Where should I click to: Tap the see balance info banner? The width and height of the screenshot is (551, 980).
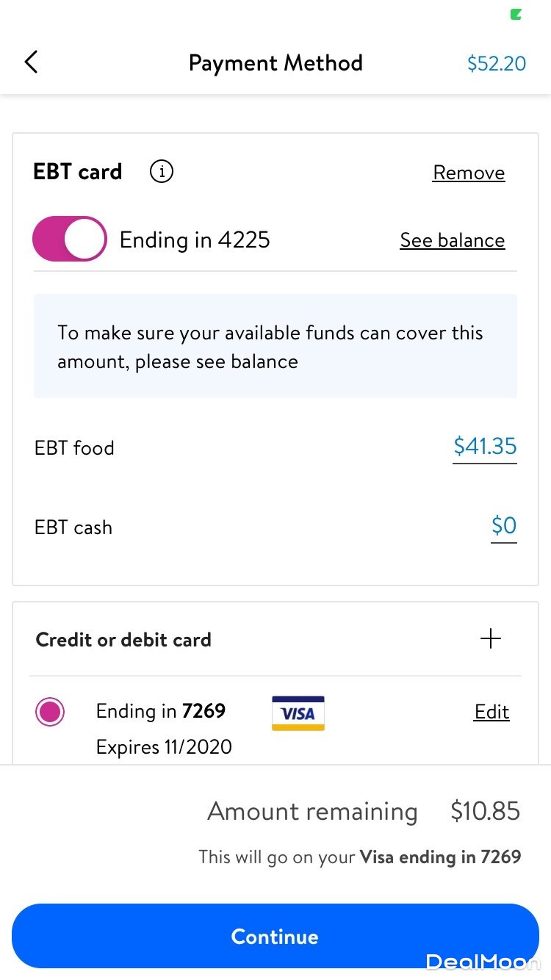tap(275, 347)
